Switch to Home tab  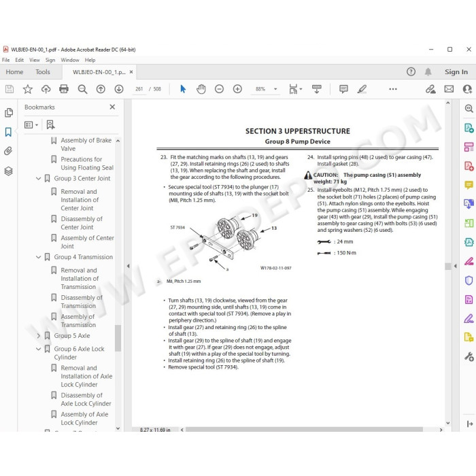14,72
